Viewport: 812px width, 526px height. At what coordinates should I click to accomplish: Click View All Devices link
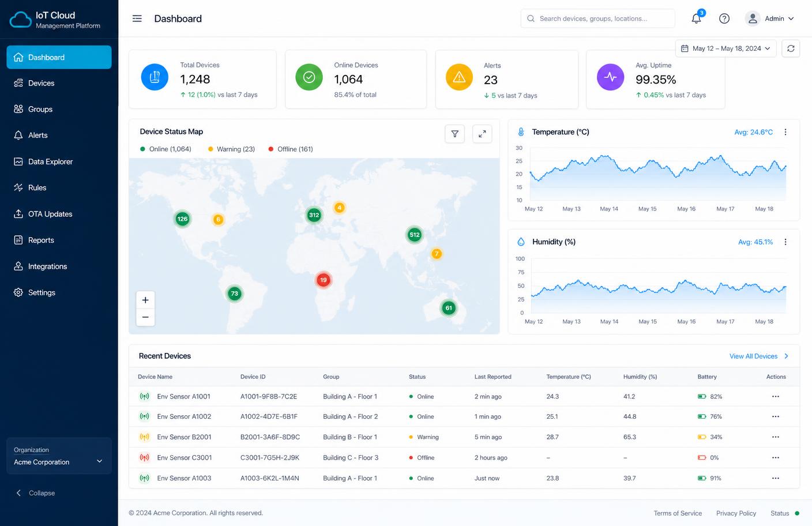(759, 356)
